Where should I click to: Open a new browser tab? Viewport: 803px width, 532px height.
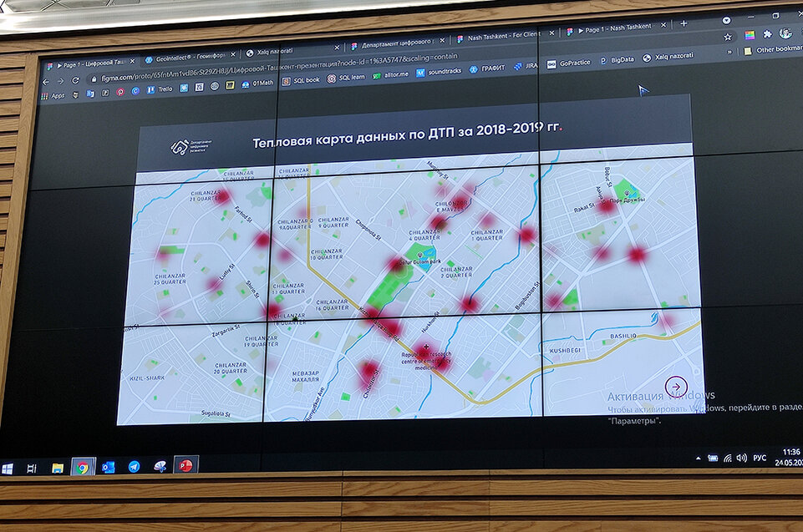684,23
